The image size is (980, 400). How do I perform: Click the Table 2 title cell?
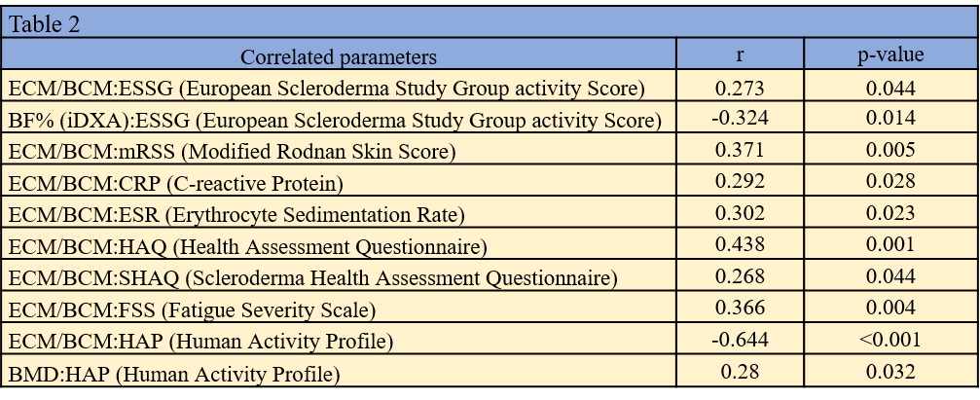pos(45,25)
